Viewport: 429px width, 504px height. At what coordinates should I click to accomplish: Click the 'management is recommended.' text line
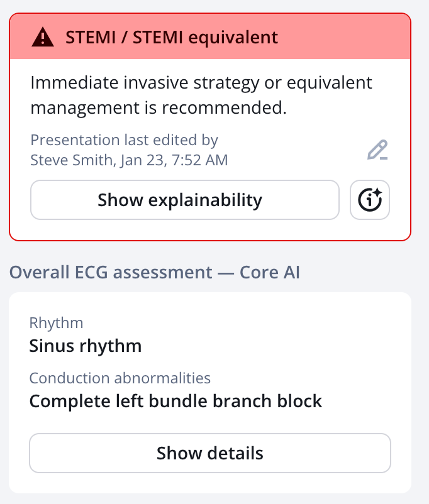tap(159, 107)
